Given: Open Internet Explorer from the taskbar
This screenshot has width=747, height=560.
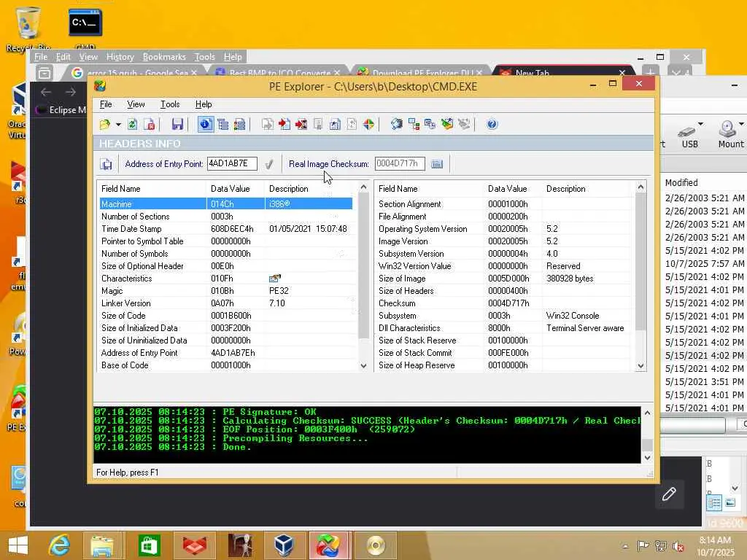Looking at the screenshot, I should [x=59, y=545].
